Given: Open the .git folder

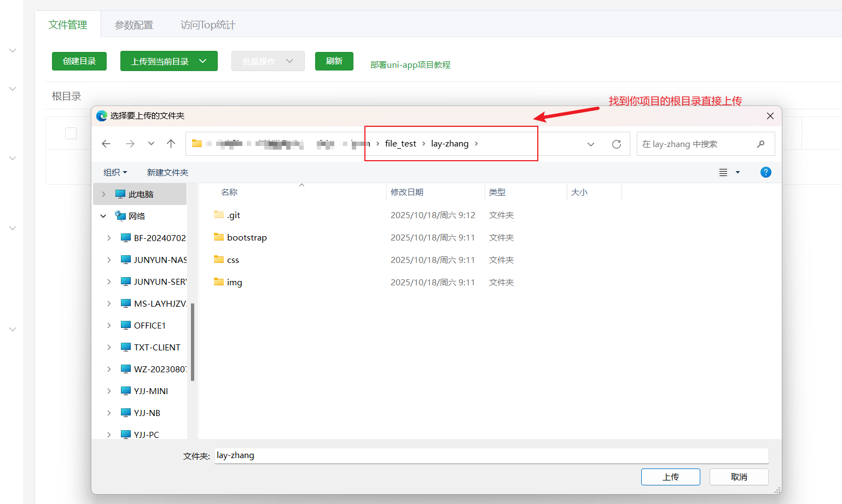Looking at the screenshot, I should (x=234, y=215).
